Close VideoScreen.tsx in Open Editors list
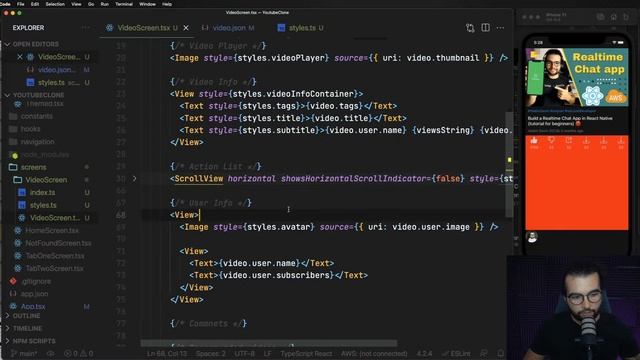The height and width of the screenshot is (360, 640). [20, 57]
